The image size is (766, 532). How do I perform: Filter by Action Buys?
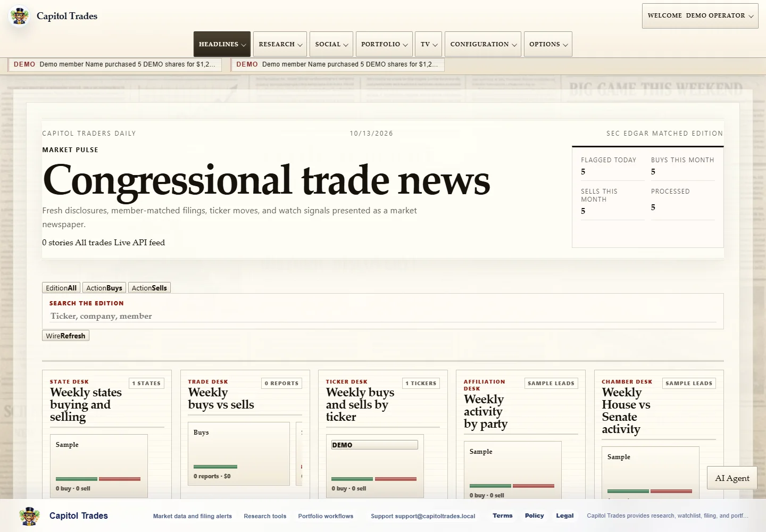pos(104,288)
